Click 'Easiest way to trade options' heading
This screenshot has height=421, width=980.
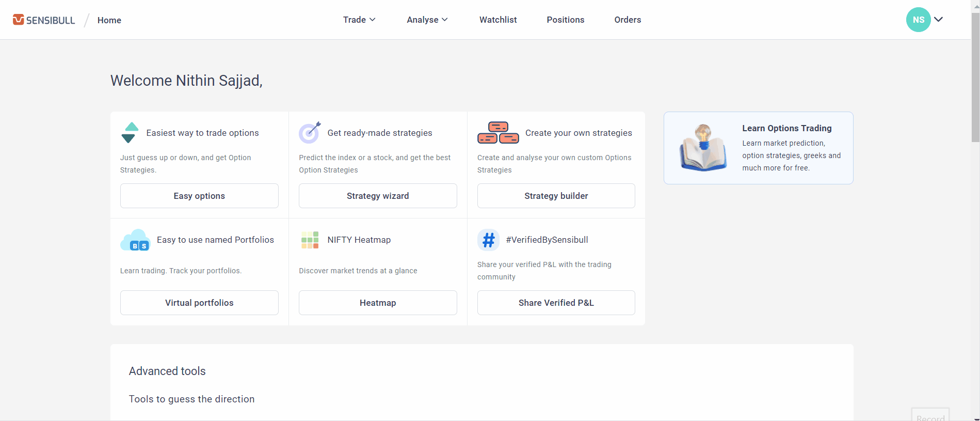tap(202, 133)
